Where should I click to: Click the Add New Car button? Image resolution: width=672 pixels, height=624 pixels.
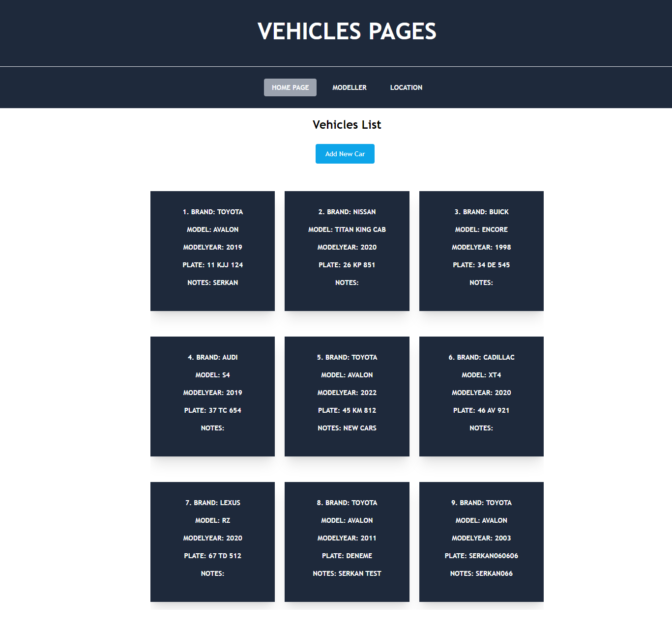coord(345,154)
